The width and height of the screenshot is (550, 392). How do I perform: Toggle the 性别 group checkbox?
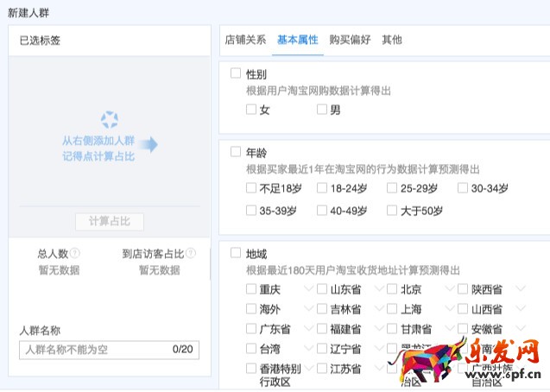point(236,73)
